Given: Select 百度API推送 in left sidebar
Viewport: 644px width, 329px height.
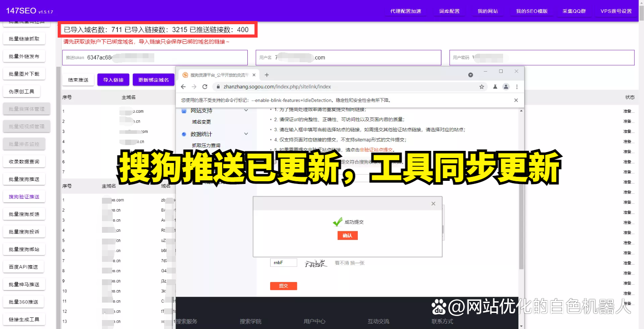Looking at the screenshot, I should (x=23, y=267).
